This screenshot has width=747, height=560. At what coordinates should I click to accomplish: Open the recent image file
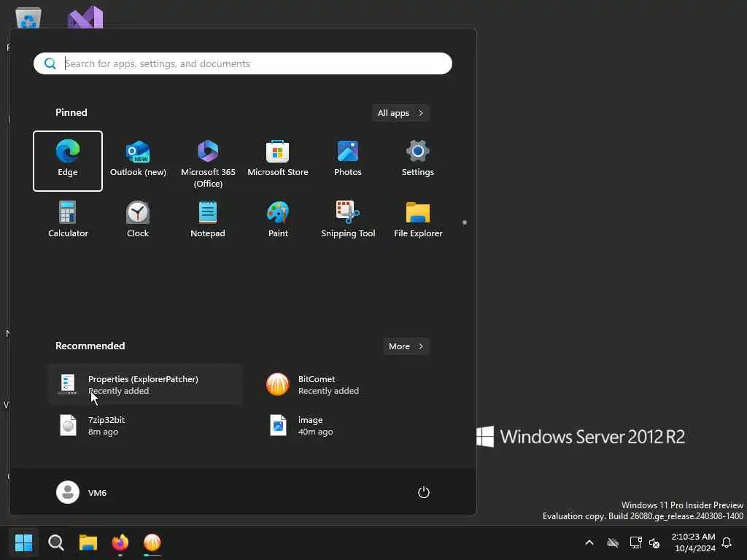pyautogui.click(x=355, y=425)
